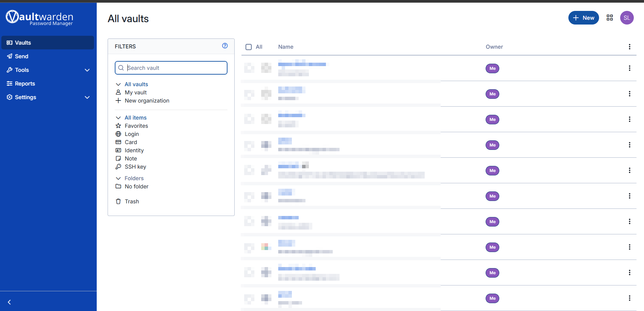This screenshot has height=311, width=644.
Task: Click the filters help question icon
Action: click(225, 46)
